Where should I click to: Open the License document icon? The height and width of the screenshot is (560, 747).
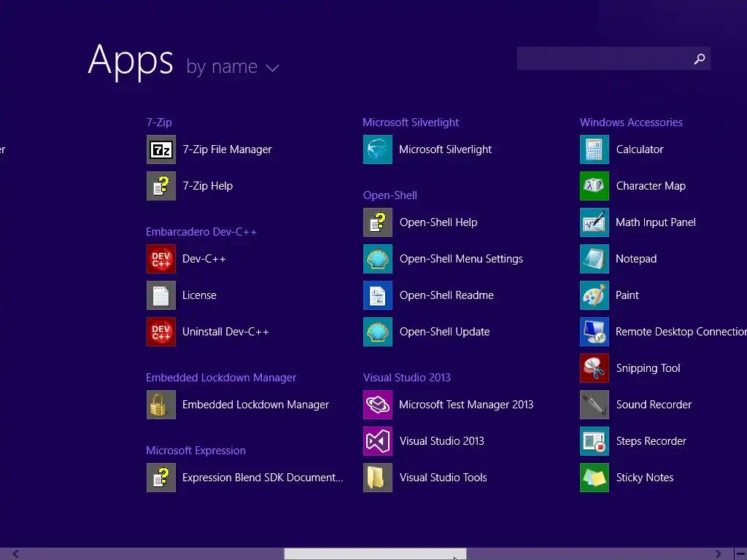click(x=161, y=295)
